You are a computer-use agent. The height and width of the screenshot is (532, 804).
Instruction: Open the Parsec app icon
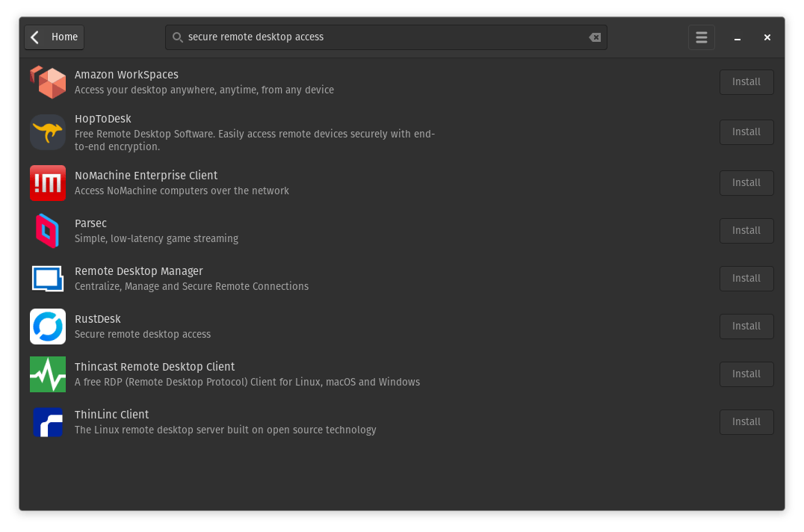point(48,231)
